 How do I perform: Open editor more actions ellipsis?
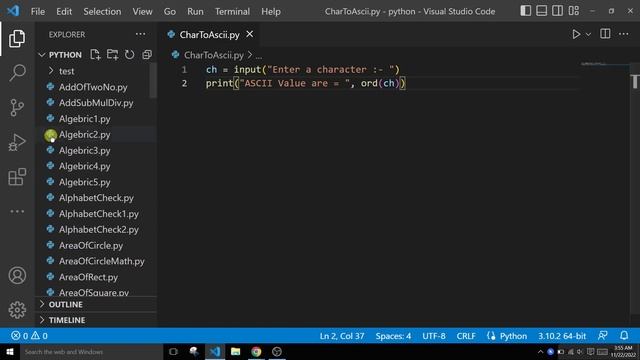tap(624, 34)
